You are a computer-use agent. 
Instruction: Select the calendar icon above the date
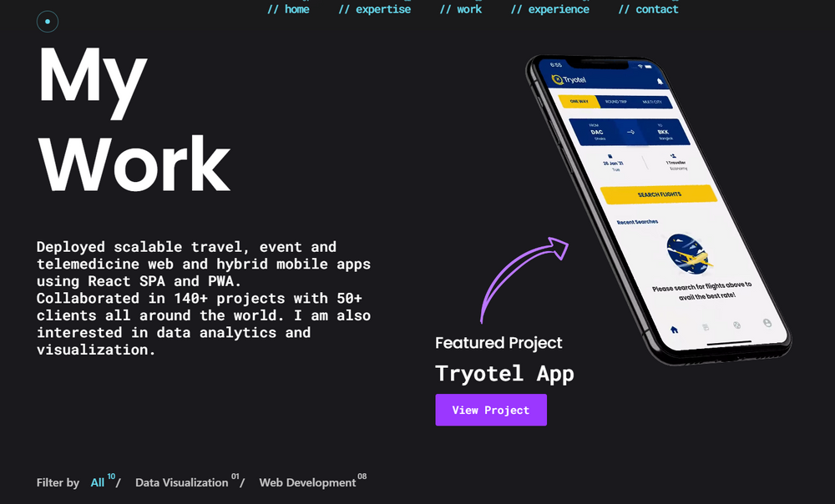click(610, 155)
